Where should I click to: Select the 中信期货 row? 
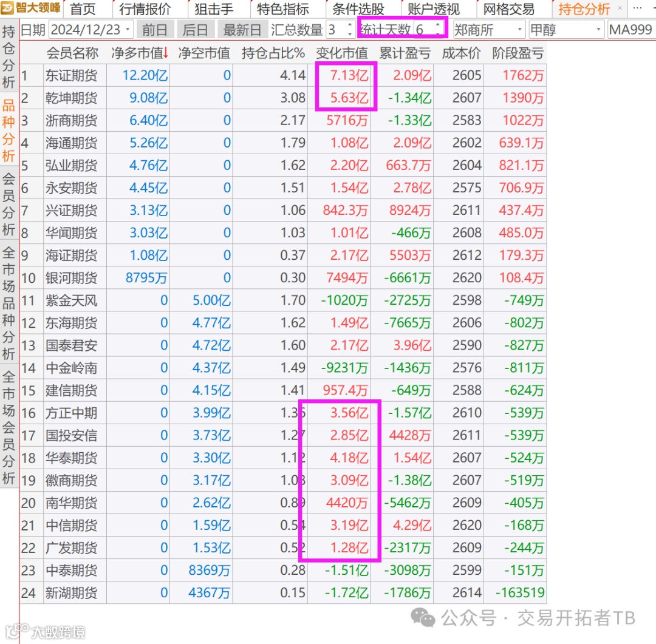pos(283,526)
